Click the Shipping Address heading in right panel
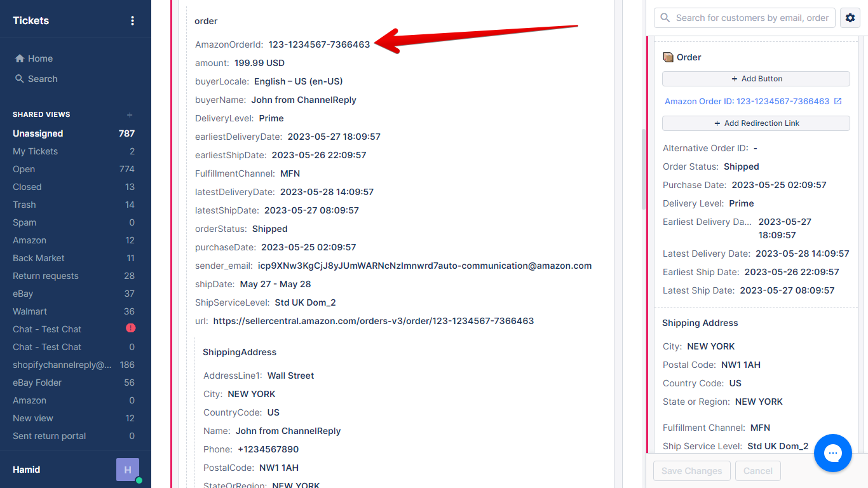This screenshot has height=488, width=868. (700, 323)
